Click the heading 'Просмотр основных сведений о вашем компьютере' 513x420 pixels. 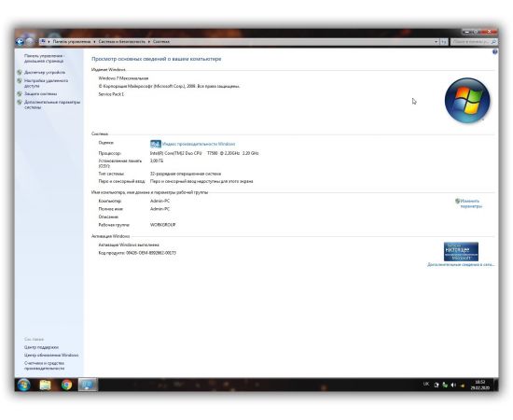tap(157, 59)
